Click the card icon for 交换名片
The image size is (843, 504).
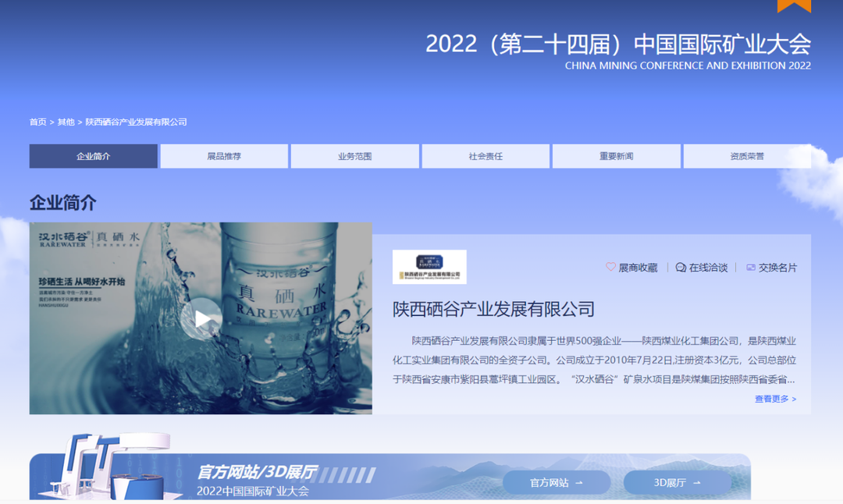pos(751,267)
